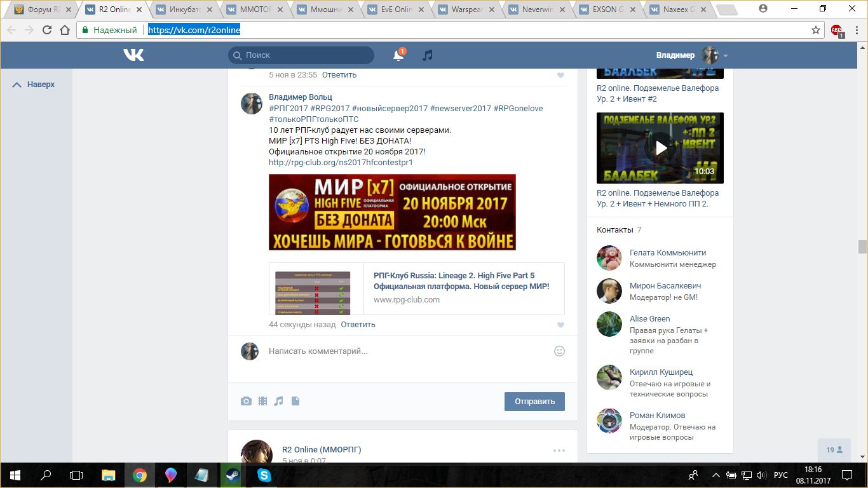Open the #толькоРПГтолькоПТС hashtag
868x488 pixels.
[314, 119]
